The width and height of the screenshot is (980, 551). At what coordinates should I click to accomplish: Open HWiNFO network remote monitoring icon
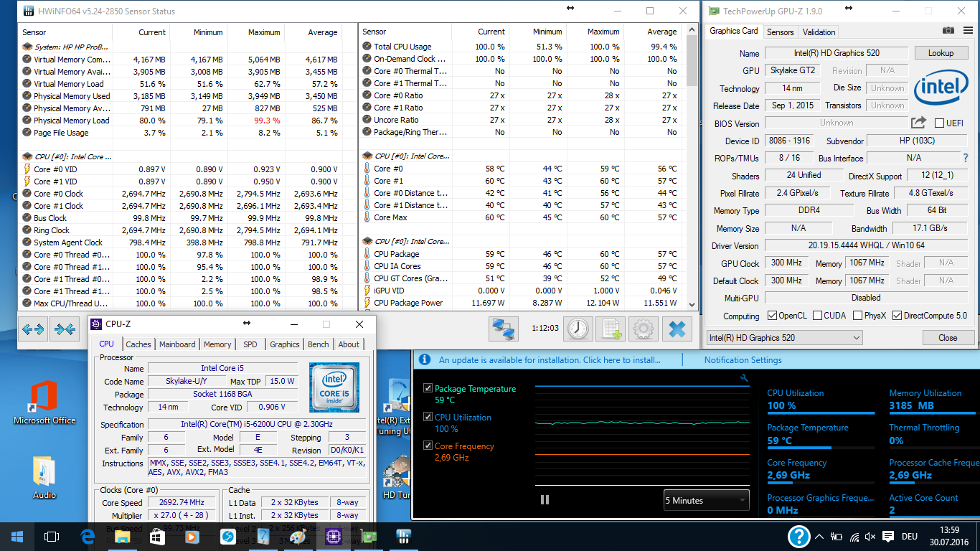pyautogui.click(x=504, y=329)
